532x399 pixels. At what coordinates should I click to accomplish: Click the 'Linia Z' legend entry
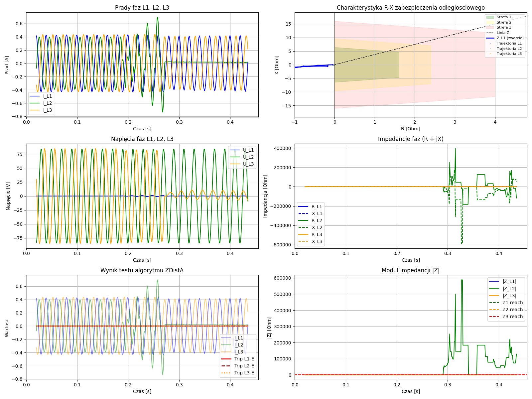(x=503, y=33)
